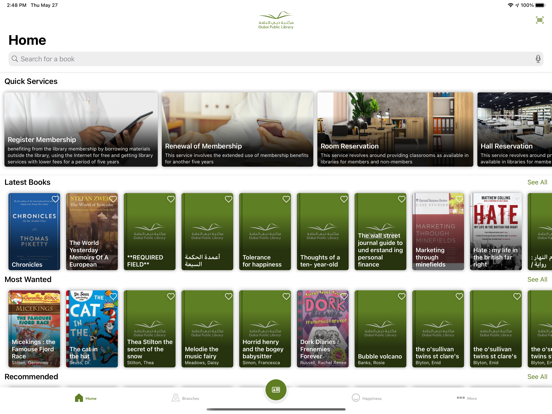Open Wall Street journal personal finance card
The image size is (552, 414).
[x=381, y=231]
